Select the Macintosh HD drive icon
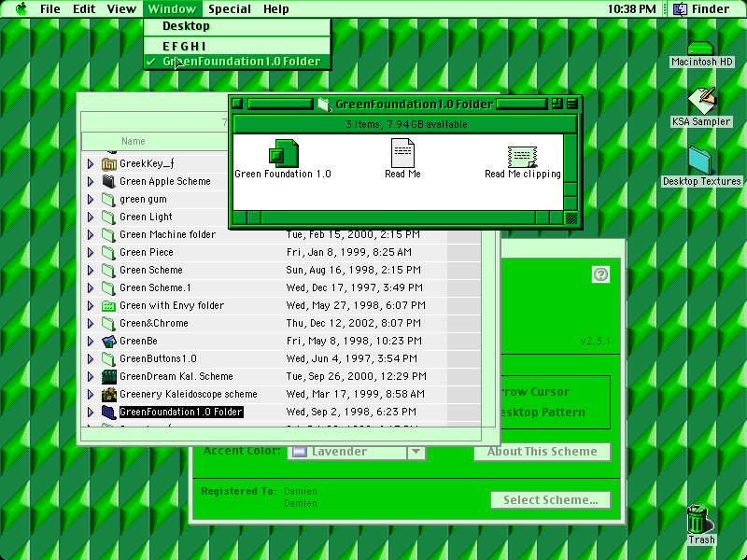This screenshot has width=747, height=560. pyautogui.click(x=700, y=49)
